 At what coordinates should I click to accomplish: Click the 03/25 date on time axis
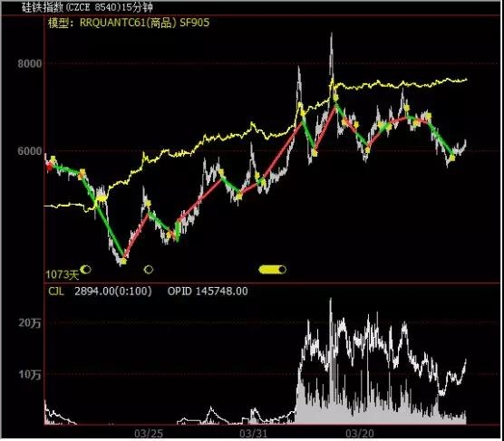(x=149, y=434)
